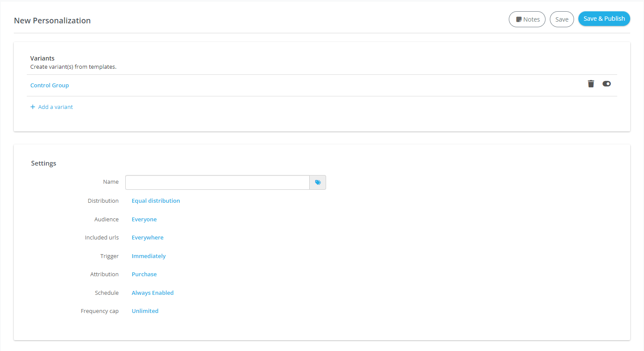This screenshot has width=644, height=351.
Task: Focus the Name input field
Action: (x=217, y=182)
